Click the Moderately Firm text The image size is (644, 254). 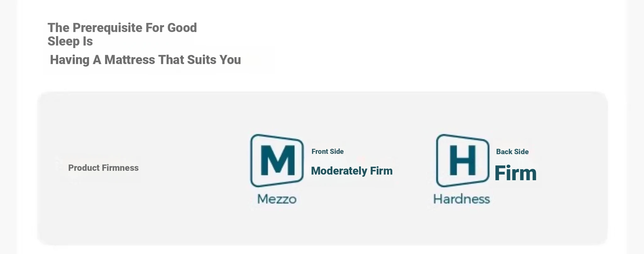click(352, 171)
